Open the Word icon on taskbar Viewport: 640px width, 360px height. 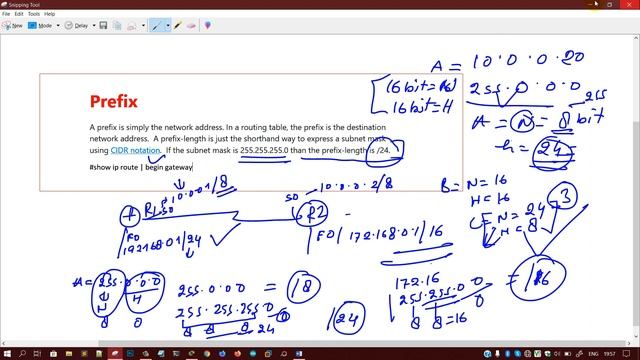pos(299,353)
